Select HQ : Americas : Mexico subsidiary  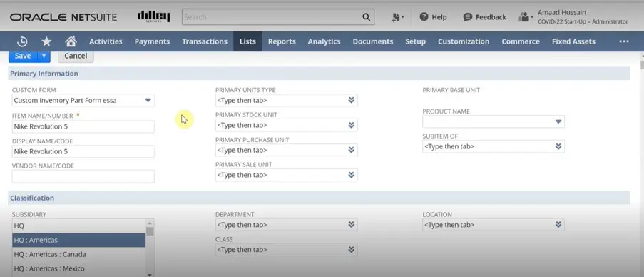[78, 268]
